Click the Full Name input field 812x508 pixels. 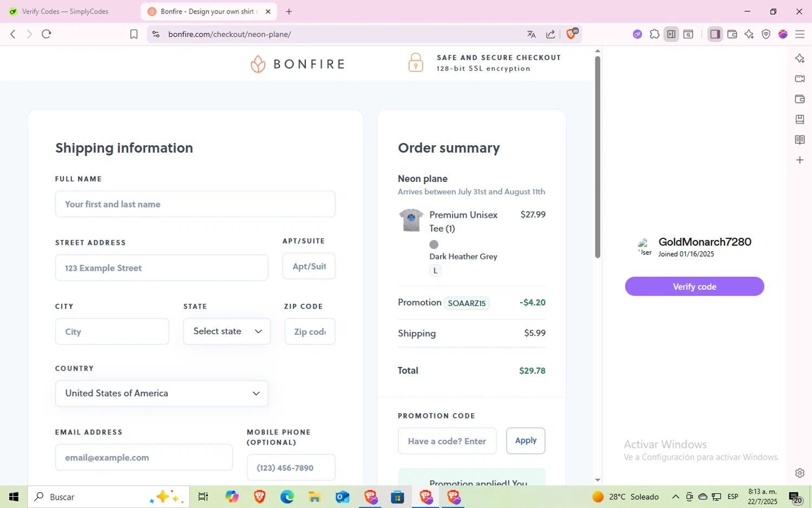coord(195,204)
